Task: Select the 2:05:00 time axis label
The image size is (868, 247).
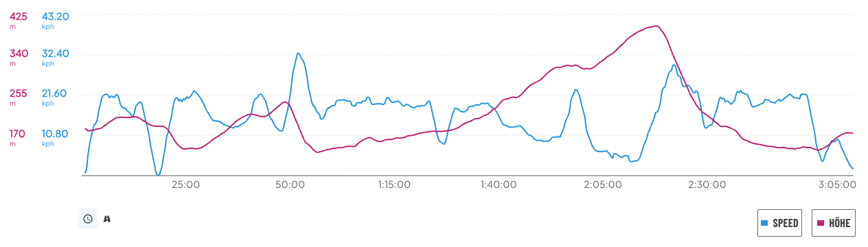Action: (x=603, y=185)
